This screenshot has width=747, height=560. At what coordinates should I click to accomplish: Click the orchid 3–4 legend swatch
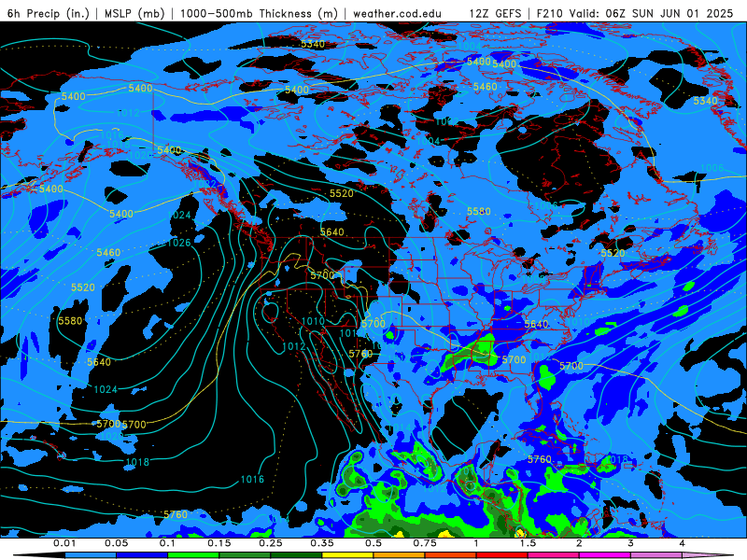pos(656,555)
